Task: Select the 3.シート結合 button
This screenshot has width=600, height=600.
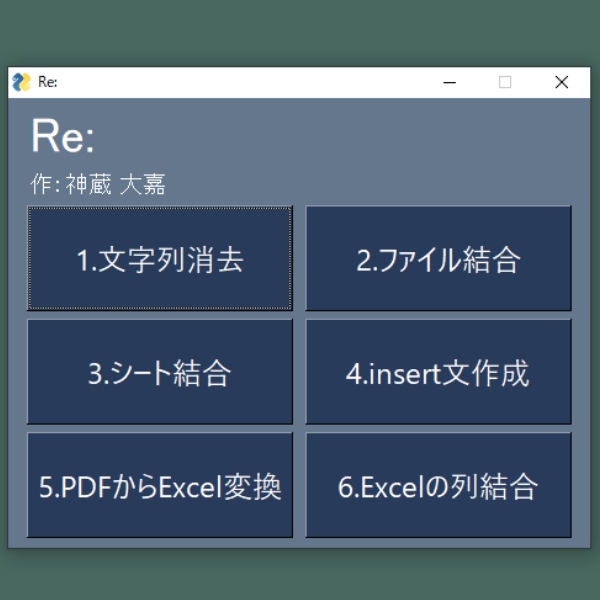Action: click(x=160, y=372)
